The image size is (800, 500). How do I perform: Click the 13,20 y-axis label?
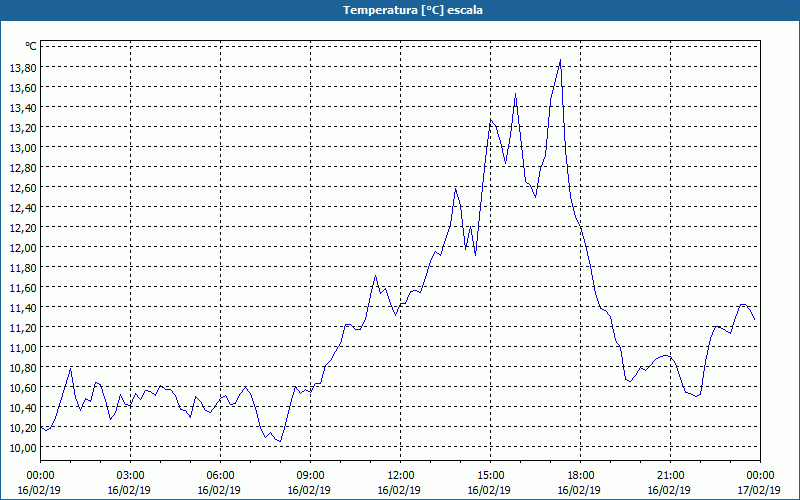pyautogui.click(x=23, y=127)
